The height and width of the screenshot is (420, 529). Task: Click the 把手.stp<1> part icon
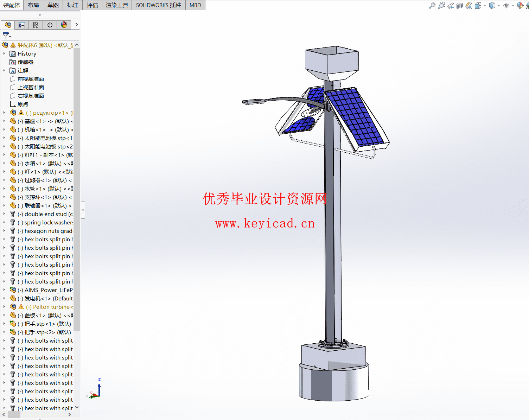(x=13, y=324)
